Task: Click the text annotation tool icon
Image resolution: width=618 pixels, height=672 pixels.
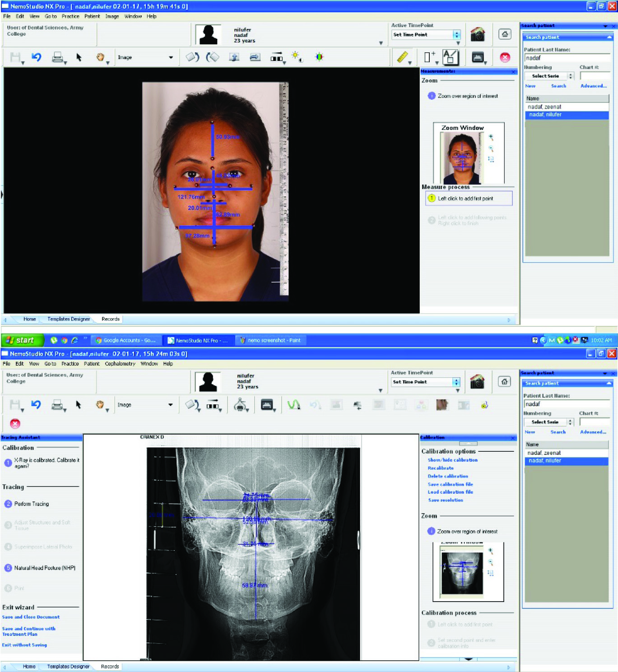Action: pos(450,57)
